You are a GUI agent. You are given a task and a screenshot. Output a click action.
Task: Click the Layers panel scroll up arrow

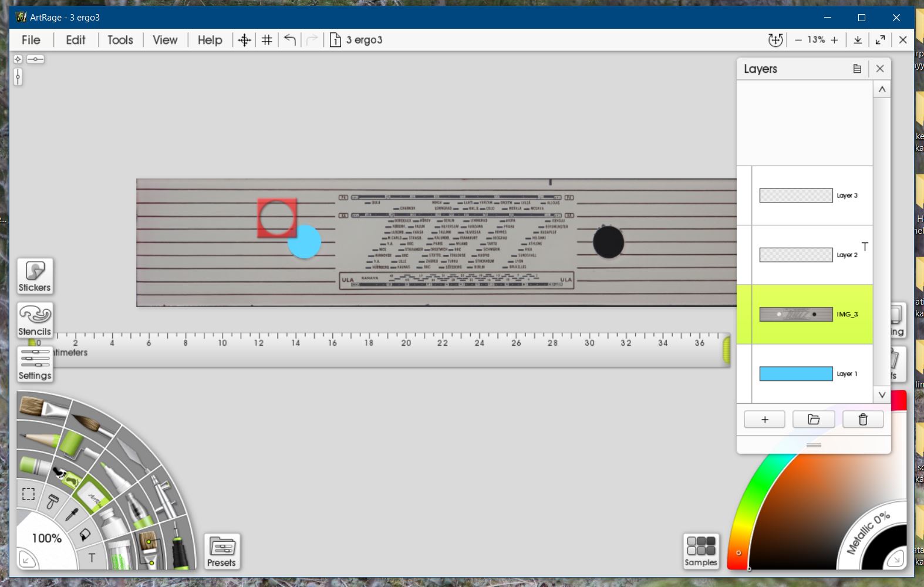[882, 89]
